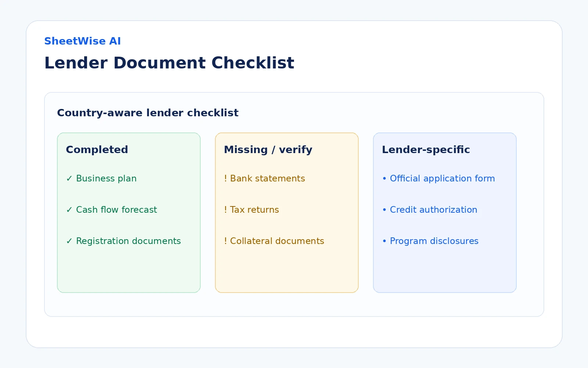This screenshot has height=368, width=588.
Task: Select the Credit authorization item
Action: point(430,210)
